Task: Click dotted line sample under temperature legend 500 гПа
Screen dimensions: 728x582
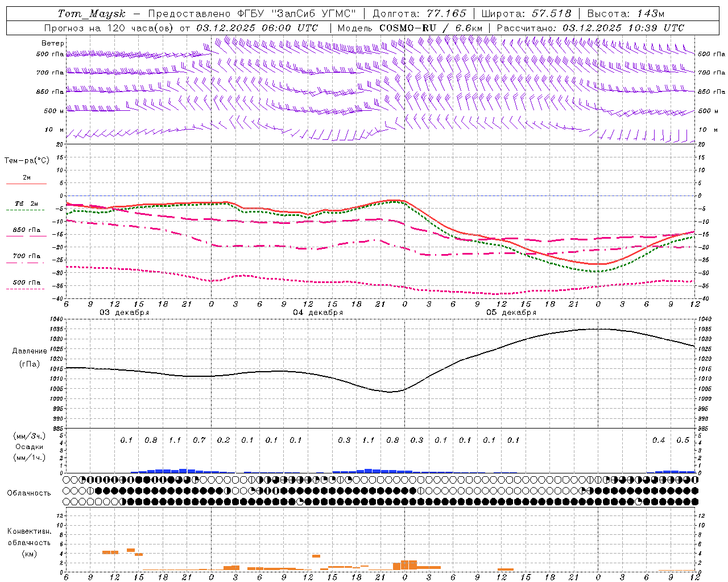Action: (x=25, y=289)
